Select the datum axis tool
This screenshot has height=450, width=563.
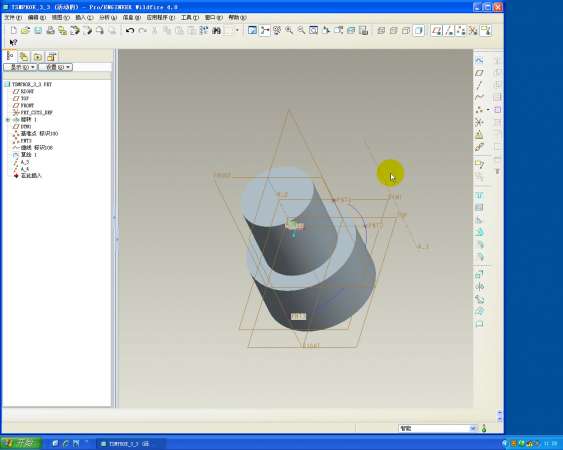(479, 85)
